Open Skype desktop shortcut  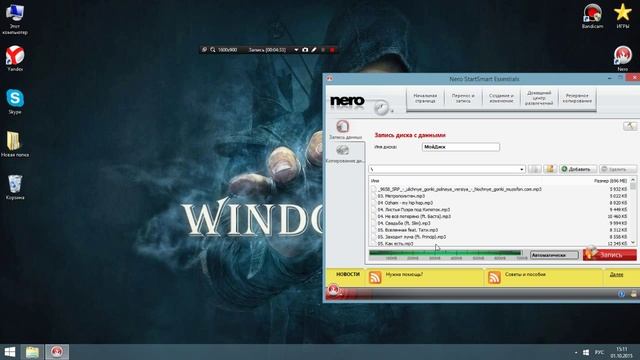pos(15,102)
